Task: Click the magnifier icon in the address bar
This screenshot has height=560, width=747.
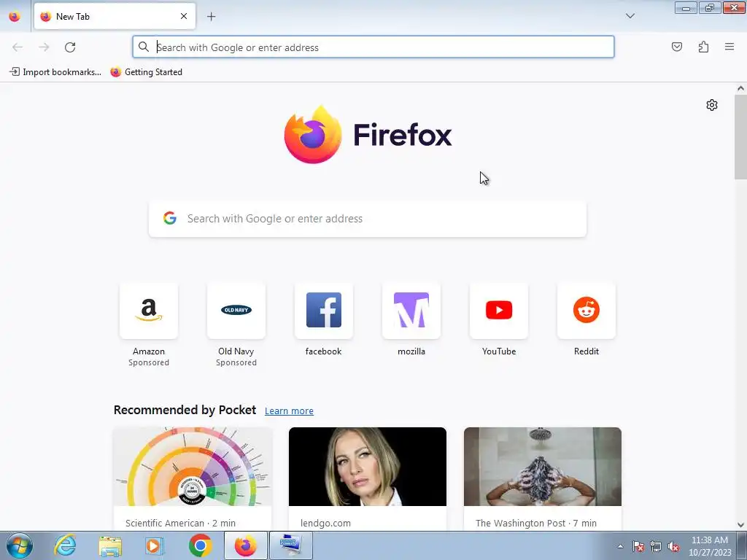Action: pyautogui.click(x=144, y=47)
